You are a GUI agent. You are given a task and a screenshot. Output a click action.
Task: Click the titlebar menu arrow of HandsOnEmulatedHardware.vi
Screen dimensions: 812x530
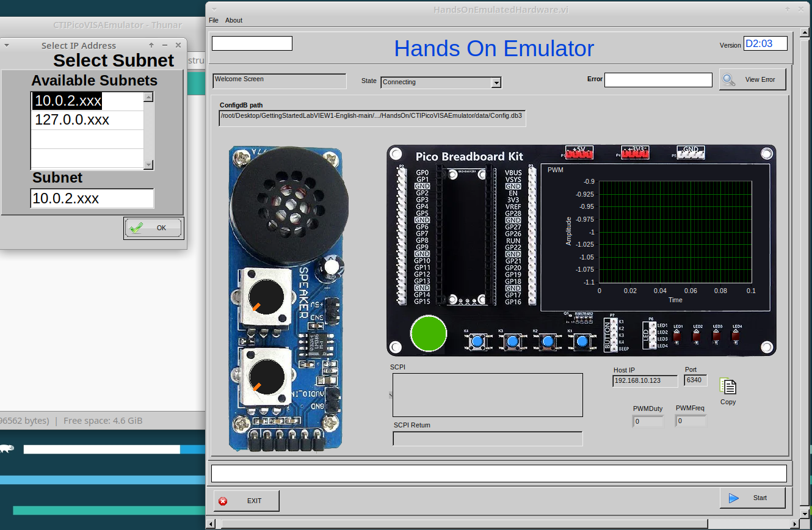pyautogui.click(x=214, y=10)
